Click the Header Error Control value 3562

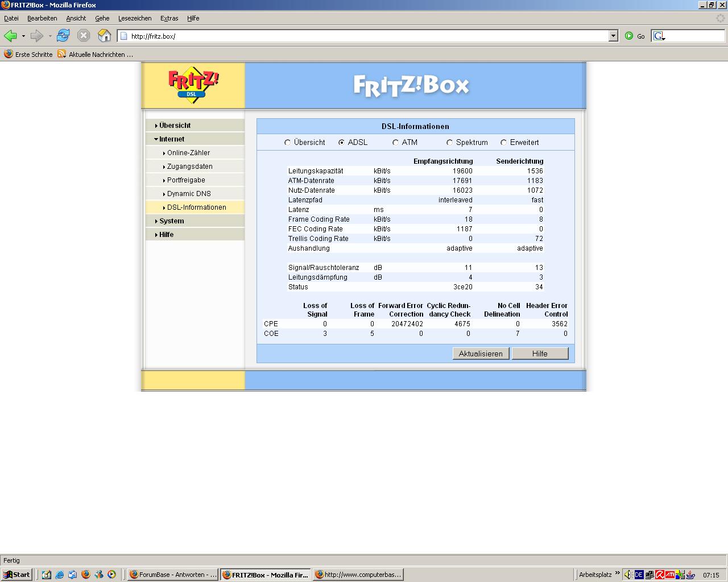[x=560, y=324]
